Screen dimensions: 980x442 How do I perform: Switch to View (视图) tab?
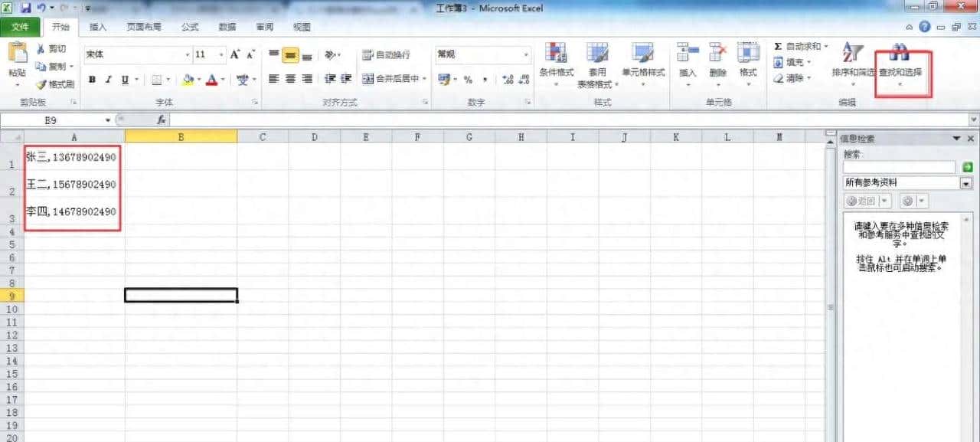coord(302,27)
